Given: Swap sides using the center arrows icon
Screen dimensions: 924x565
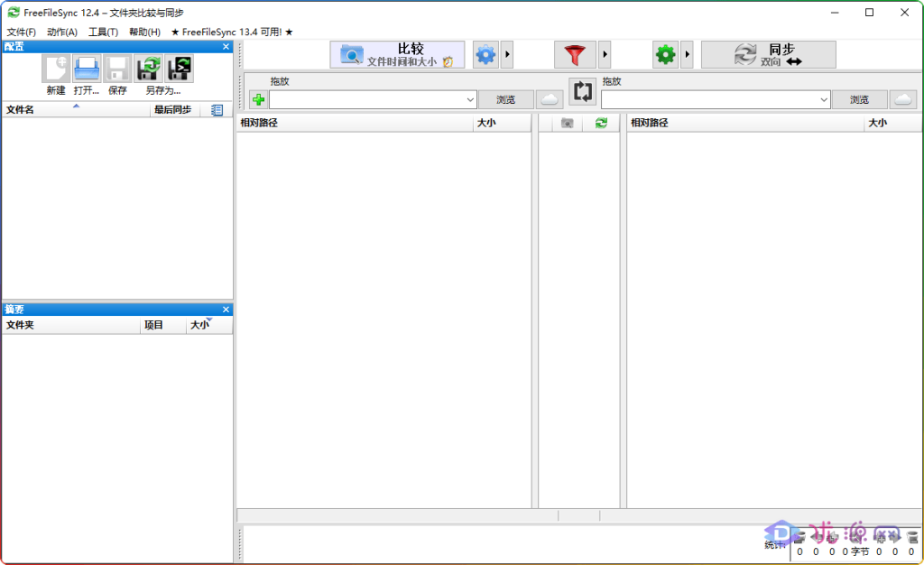Looking at the screenshot, I should point(582,91).
